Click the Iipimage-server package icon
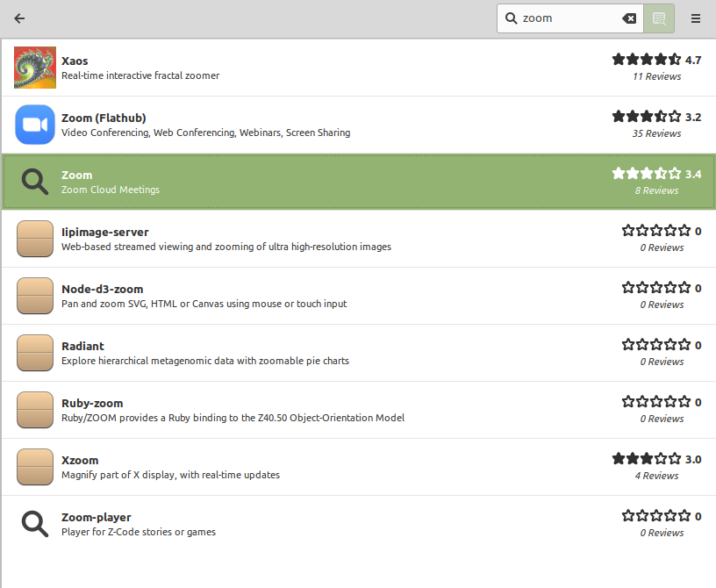Image resolution: width=716 pixels, height=588 pixels. (x=35, y=239)
